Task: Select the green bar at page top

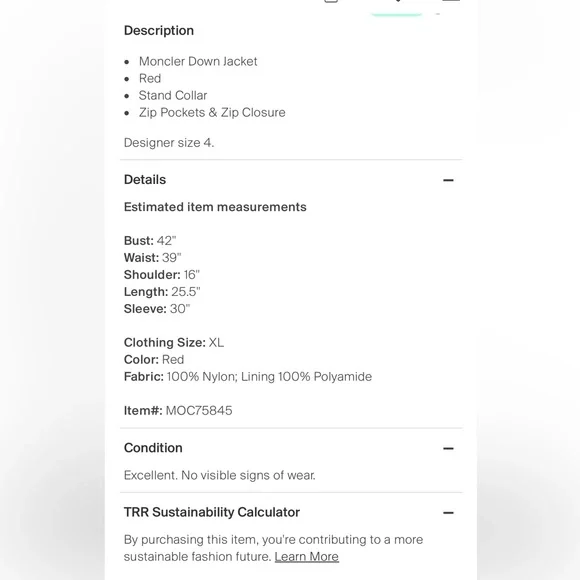Action: (x=397, y=14)
